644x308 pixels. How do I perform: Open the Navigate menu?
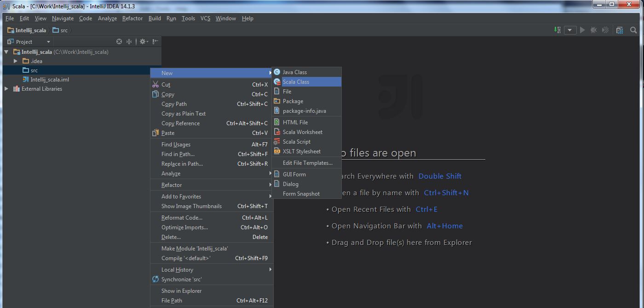pos(63,18)
